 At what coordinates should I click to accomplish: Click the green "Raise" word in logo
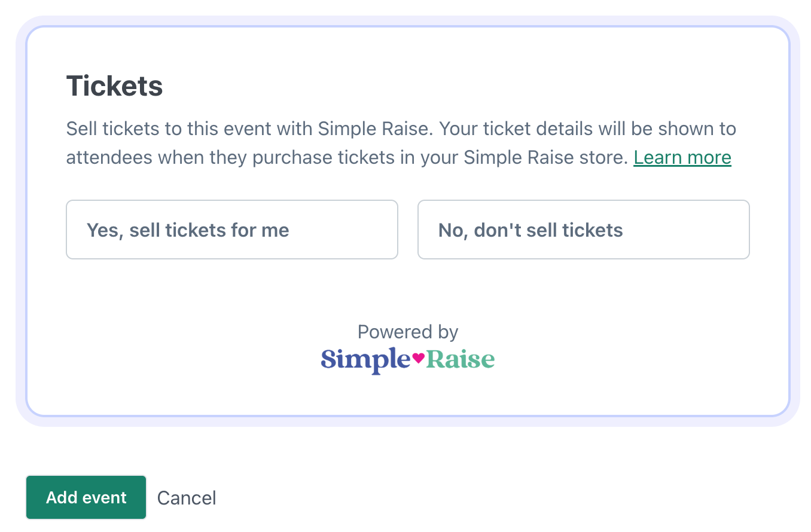coord(460,359)
